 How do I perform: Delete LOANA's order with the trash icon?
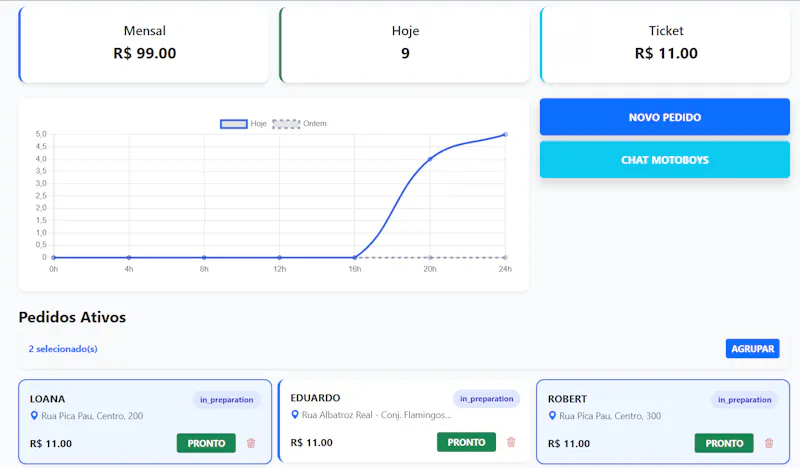pyautogui.click(x=251, y=443)
